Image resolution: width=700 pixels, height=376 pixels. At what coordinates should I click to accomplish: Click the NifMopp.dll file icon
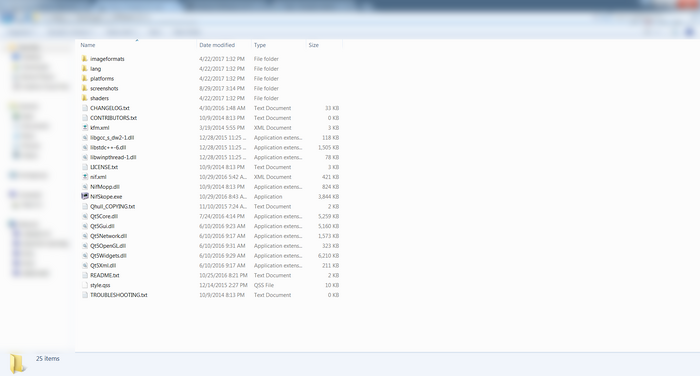coord(85,186)
